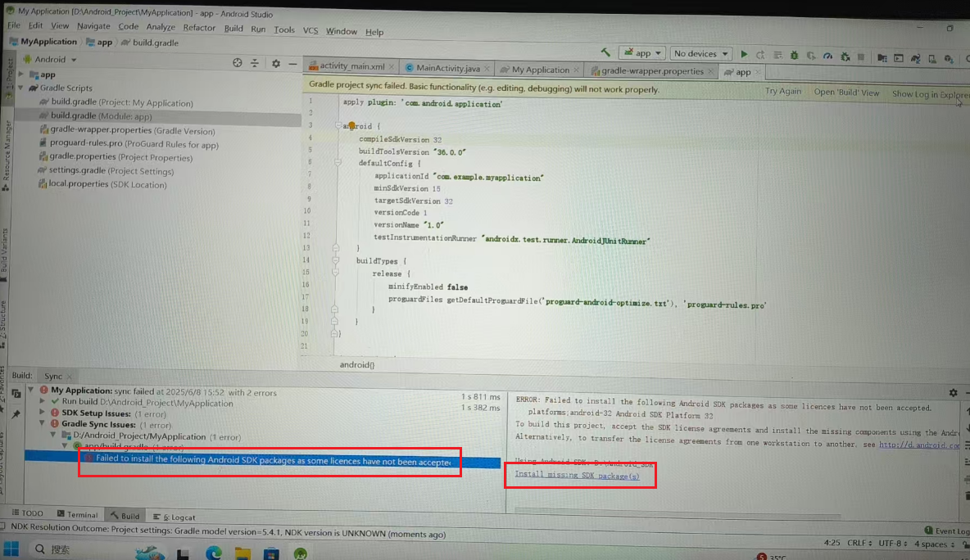This screenshot has height=560, width=970.
Task: Open the TODO tool window tab
Action: (28, 513)
